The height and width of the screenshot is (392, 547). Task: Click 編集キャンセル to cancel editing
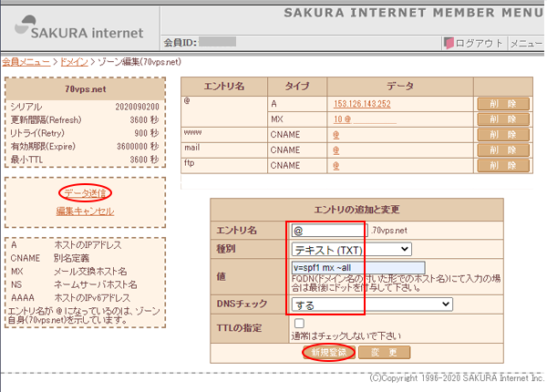click(85, 211)
